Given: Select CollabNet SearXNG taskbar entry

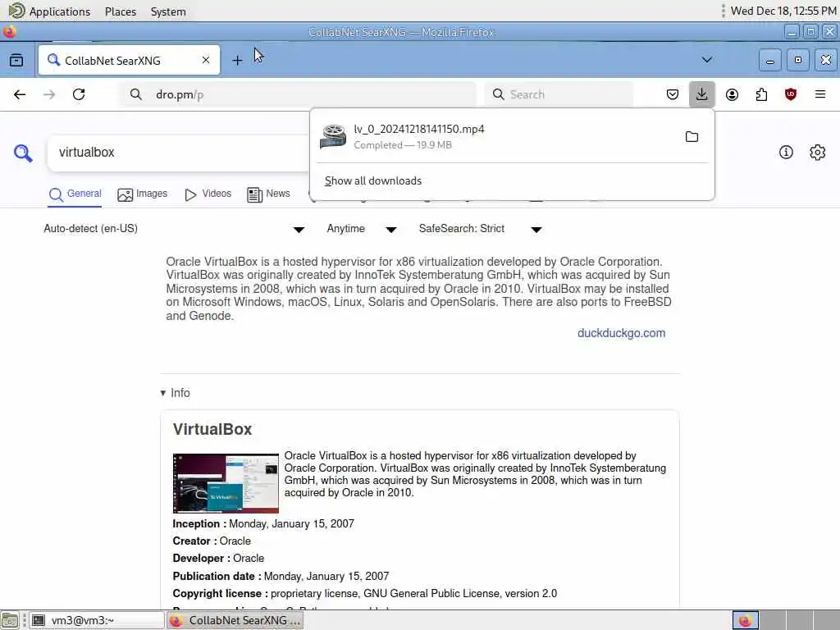Looking at the screenshot, I should pos(235,620).
